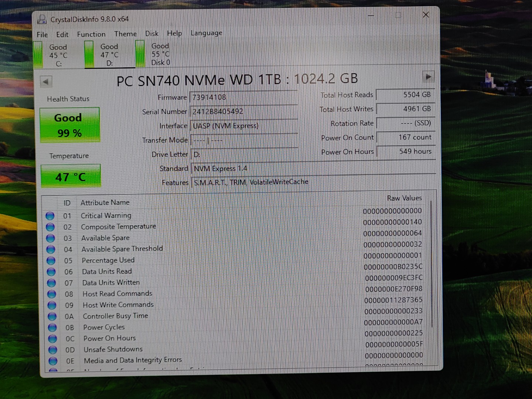Click the Attribute Name column header
Screen dimensions: 532x399
click(x=105, y=202)
